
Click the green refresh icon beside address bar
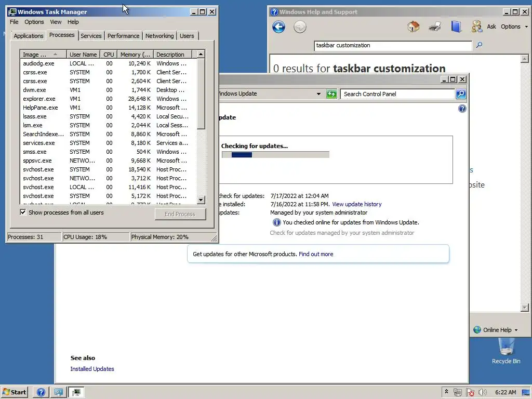(x=331, y=94)
